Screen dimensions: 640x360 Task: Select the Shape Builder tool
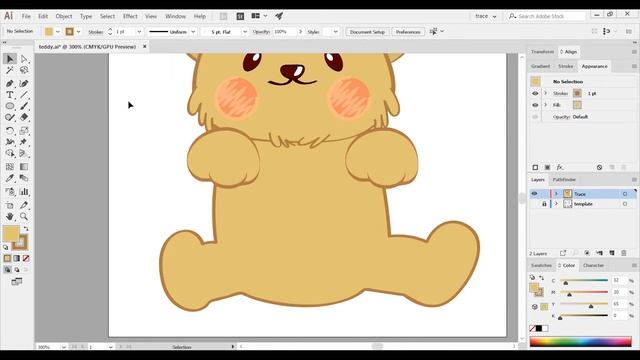[10, 153]
